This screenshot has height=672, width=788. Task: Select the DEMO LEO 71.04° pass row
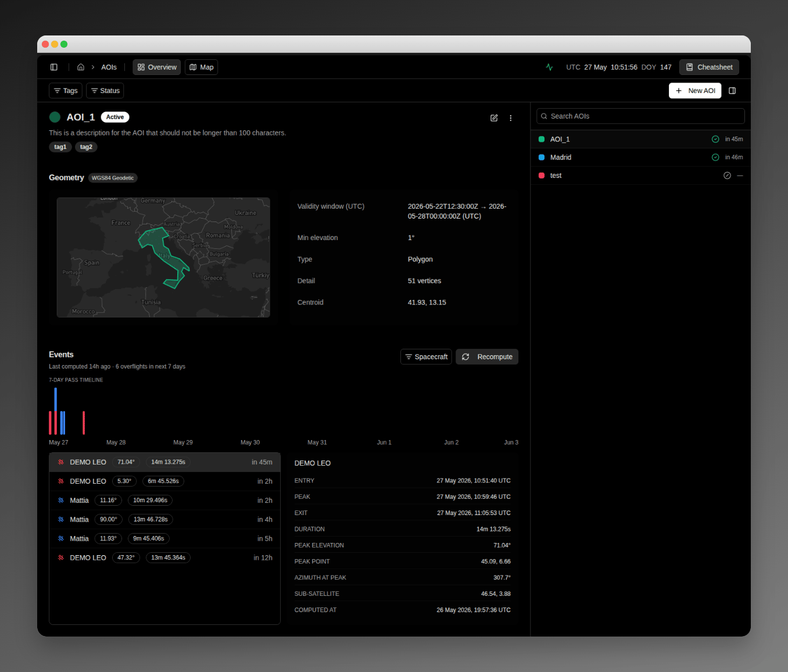[165, 462]
